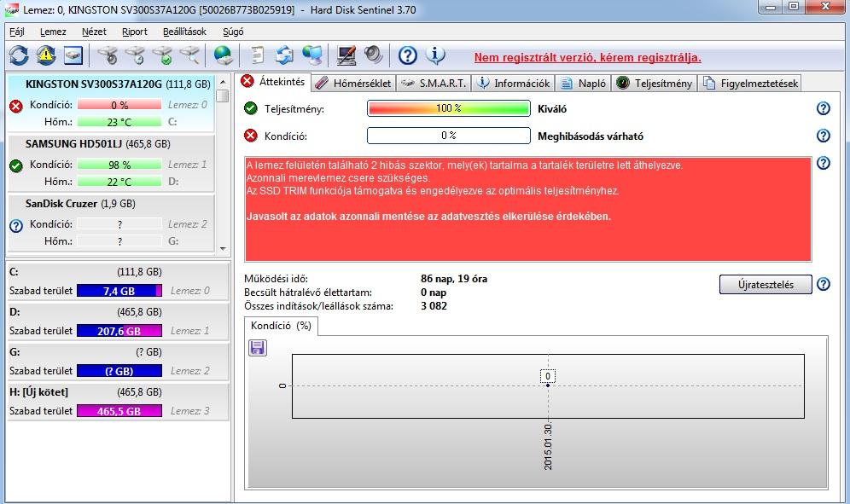Click the help icon next to Újratesztelés
Viewport: 850px width, 504px height.
tap(823, 284)
